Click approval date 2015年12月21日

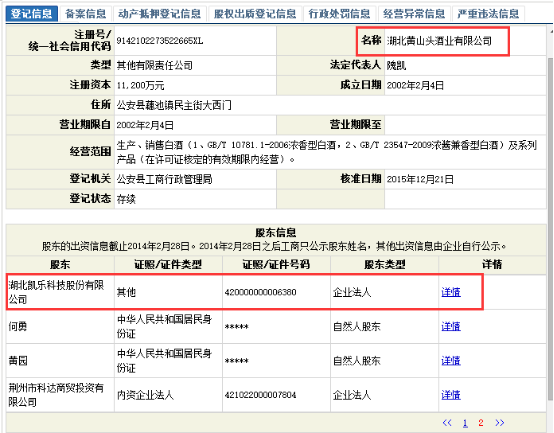[x=420, y=179]
